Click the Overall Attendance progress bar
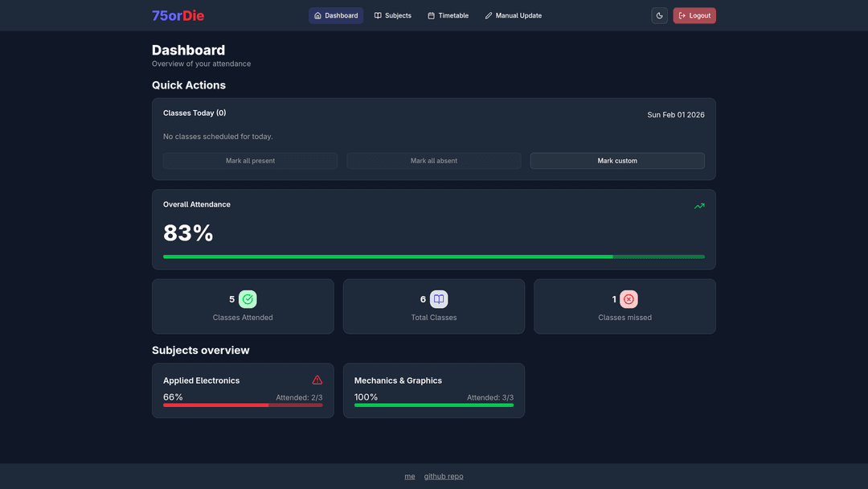Viewport: 868px width, 489px height. pyautogui.click(x=434, y=257)
